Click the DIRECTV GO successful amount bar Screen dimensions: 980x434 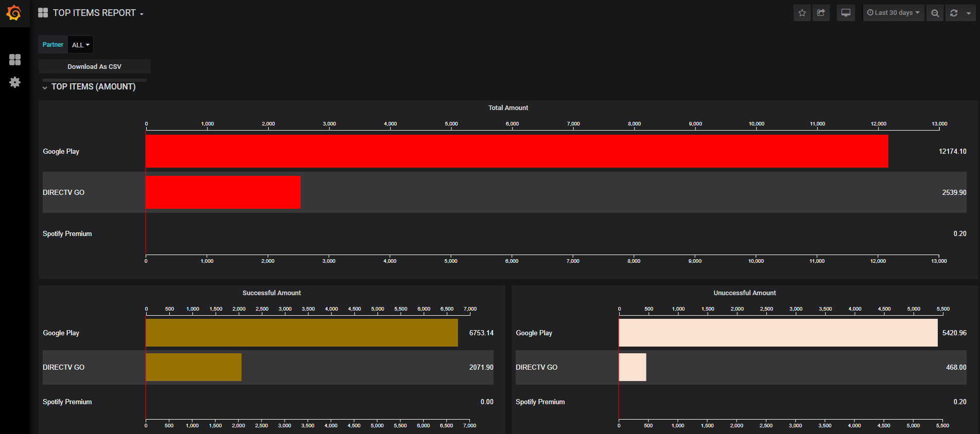pos(194,367)
